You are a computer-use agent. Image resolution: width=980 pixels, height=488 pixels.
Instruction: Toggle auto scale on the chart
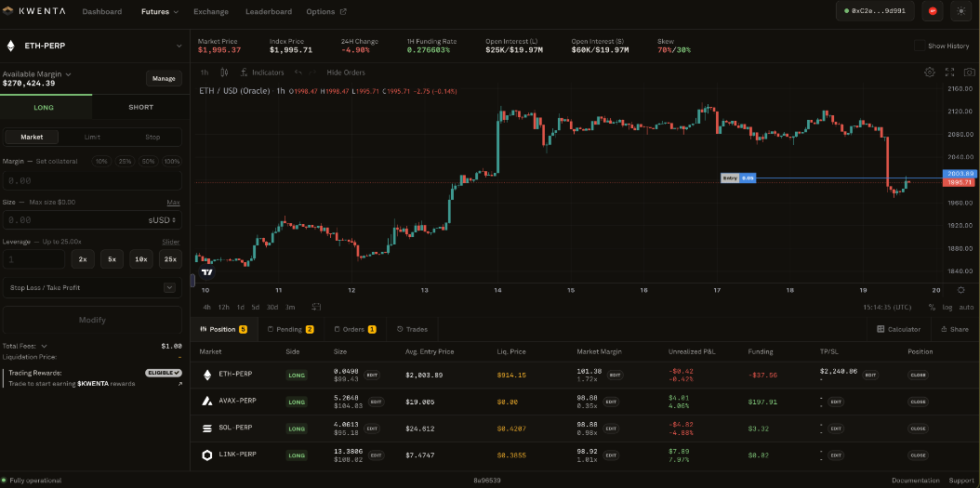pyautogui.click(x=966, y=308)
